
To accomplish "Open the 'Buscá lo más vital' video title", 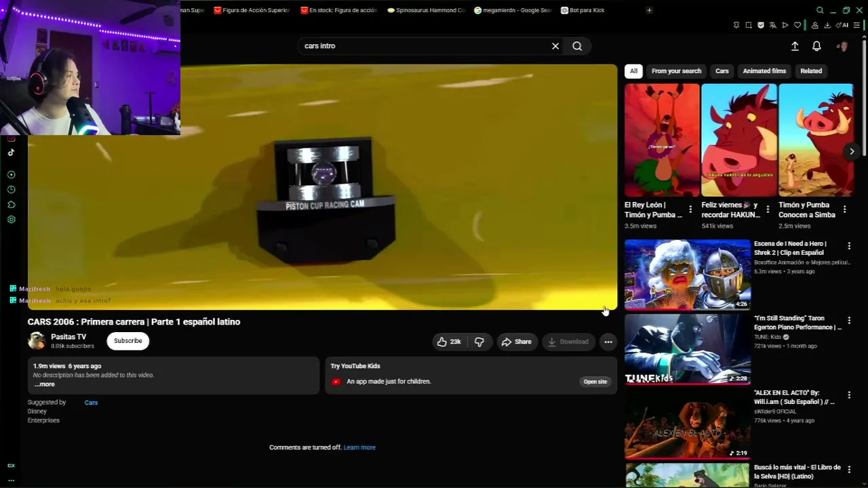I will pyautogui.click(x=797, y=472).
